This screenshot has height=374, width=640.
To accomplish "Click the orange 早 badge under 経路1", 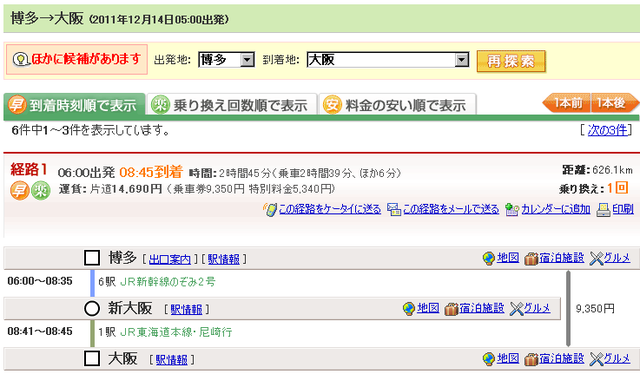I will coord(20,190).
